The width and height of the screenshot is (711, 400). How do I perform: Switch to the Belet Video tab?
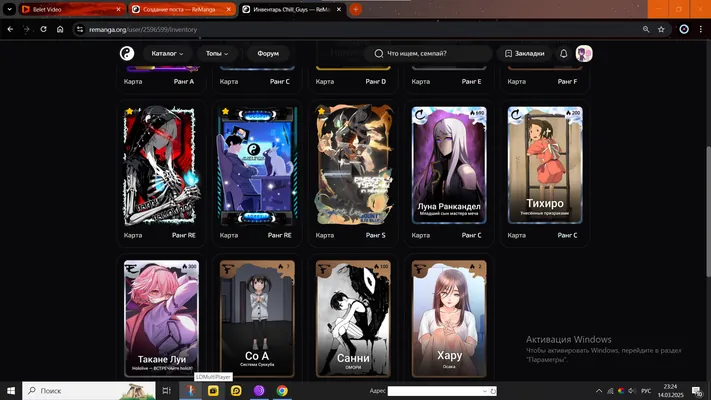72,9
